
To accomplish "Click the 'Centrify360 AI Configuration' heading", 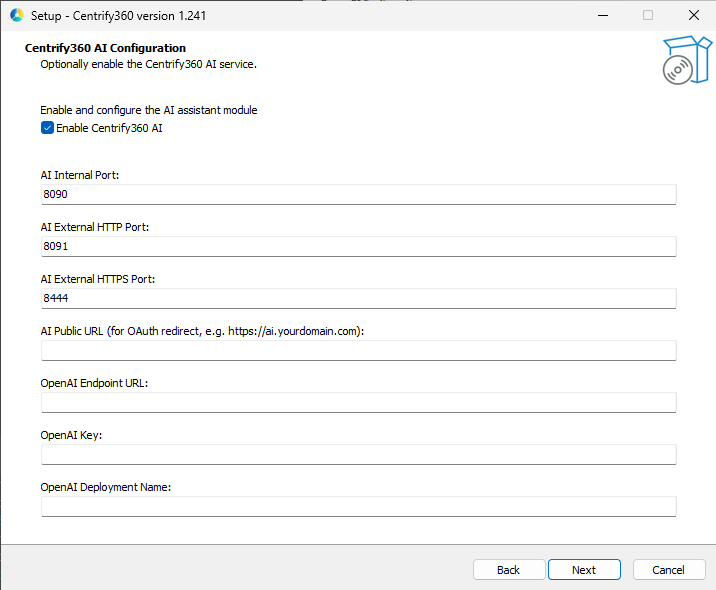I will tap(105, 48).
